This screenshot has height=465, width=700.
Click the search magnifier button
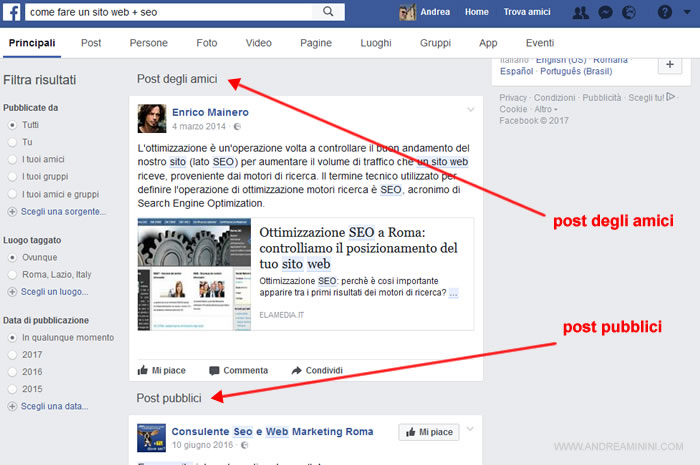tap(330, 12)
